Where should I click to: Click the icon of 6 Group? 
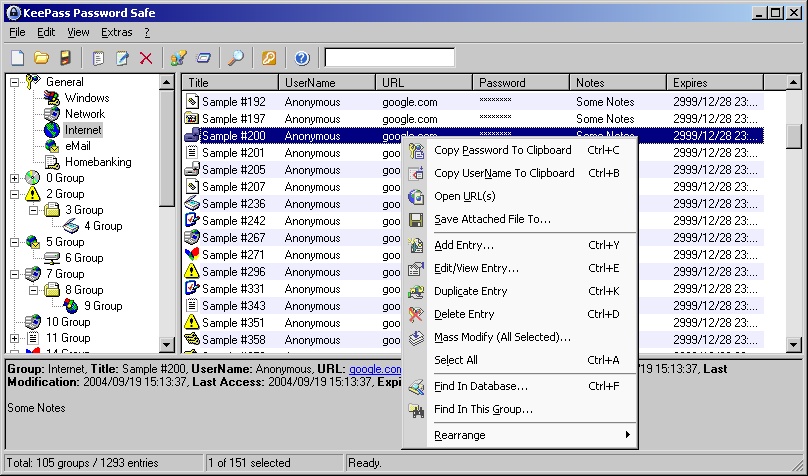pyautogui.click(x=52, y=258)
